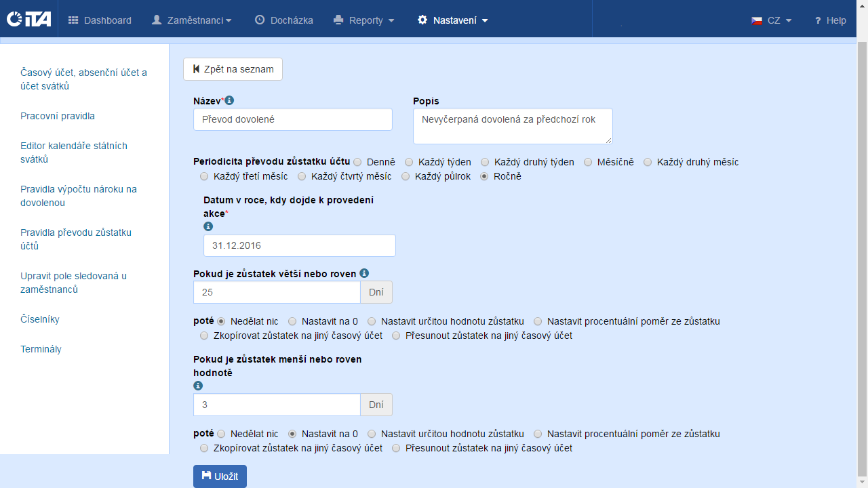Click Zpět na seznam button
The height and width of the screenshot is (488, 868).
point(233,69)
